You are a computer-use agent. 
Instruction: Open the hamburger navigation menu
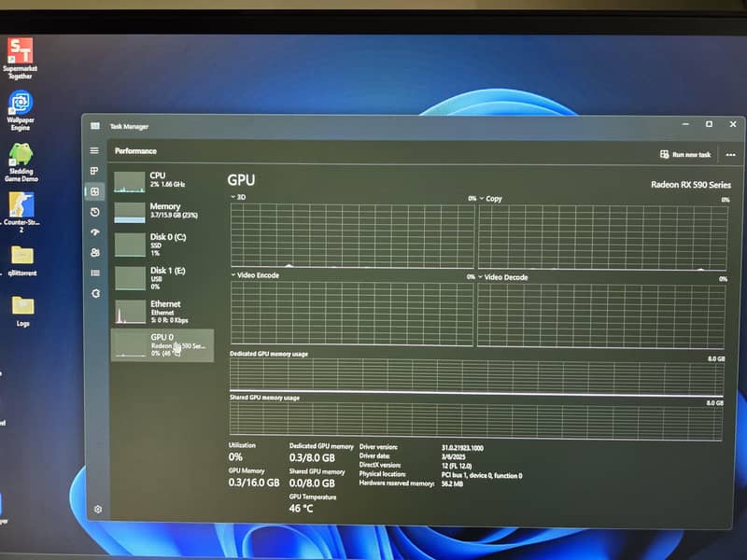click(x=94, y=150)
